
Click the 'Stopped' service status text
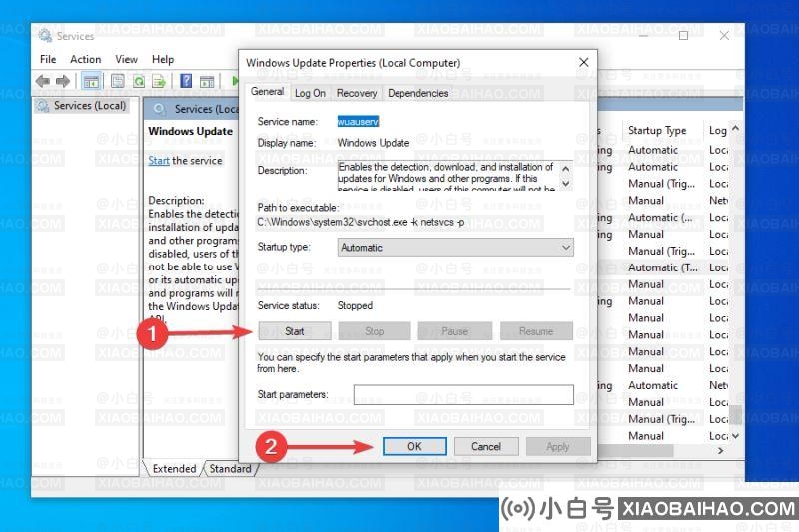[355, 305]
